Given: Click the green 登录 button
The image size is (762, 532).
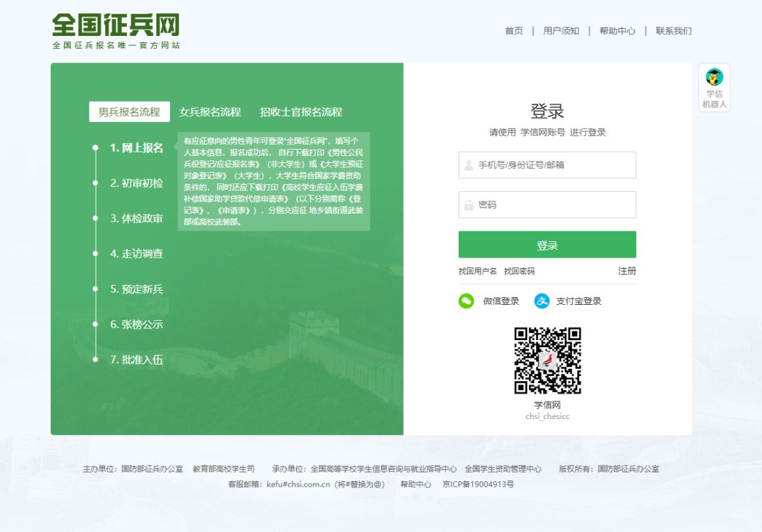Looking at the screenshot, I should pos(548,244).
